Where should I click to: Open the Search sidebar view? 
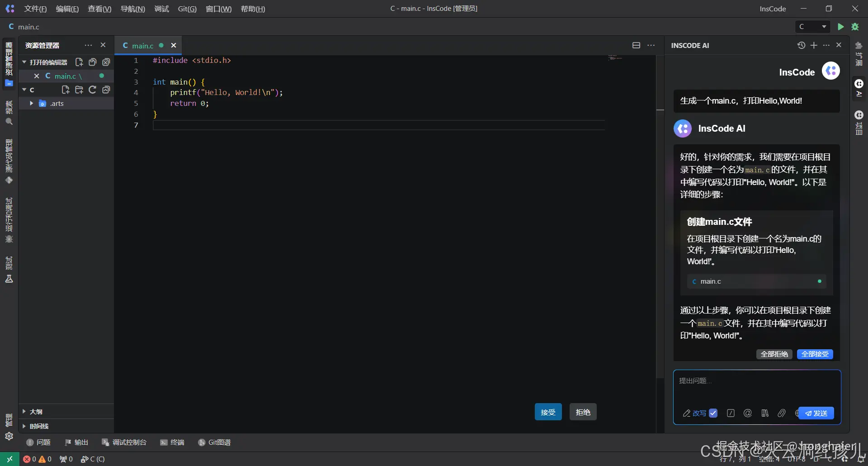pos(9,113)
